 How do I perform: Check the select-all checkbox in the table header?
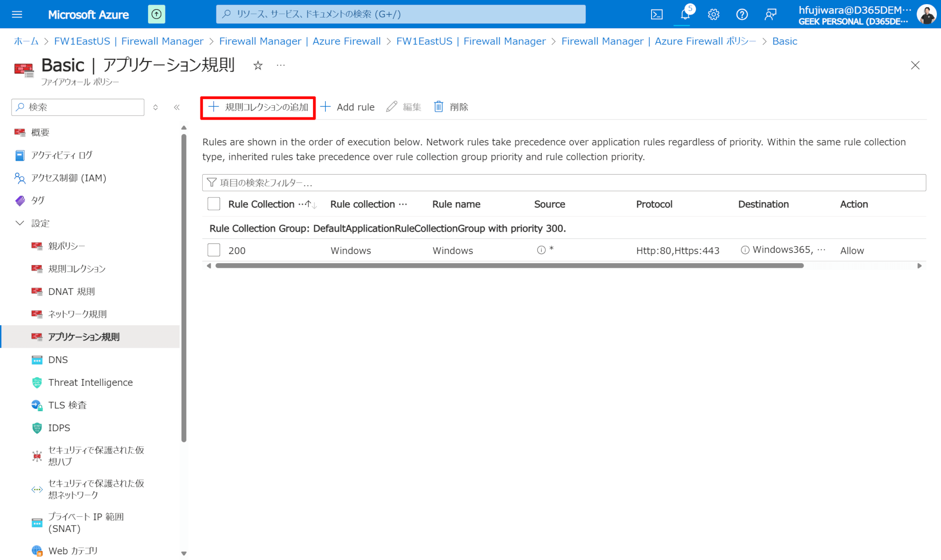click(x=213, y=204)
